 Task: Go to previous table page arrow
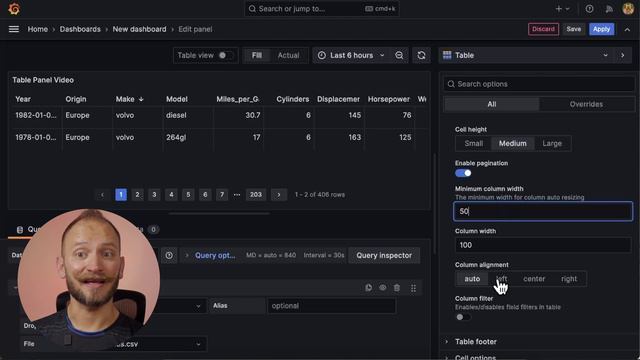tap(102, 195)
